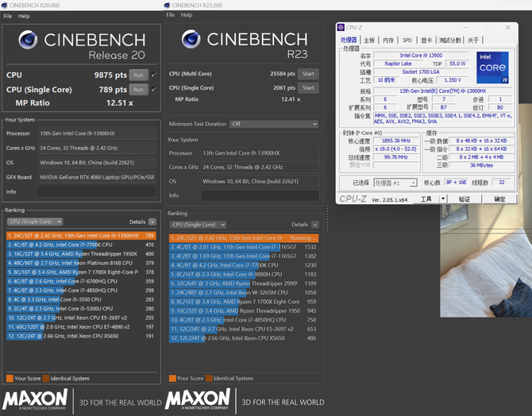The image size is (532, 416).
Task: Select the R23 ranking row marked Running
Action: point(244,238)
